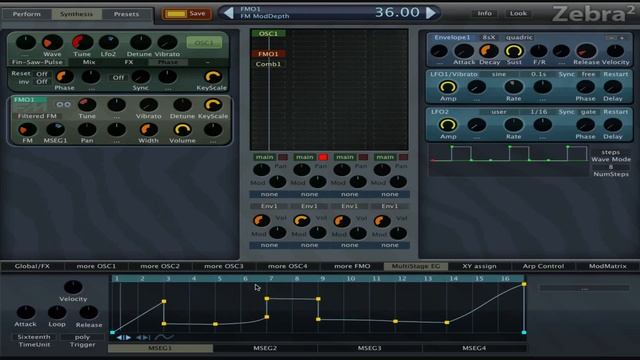Viewport: 640px width, 360px height.
Task: Open the LFO2 1/16 sync rate dropdown
Action: [539, 112]
